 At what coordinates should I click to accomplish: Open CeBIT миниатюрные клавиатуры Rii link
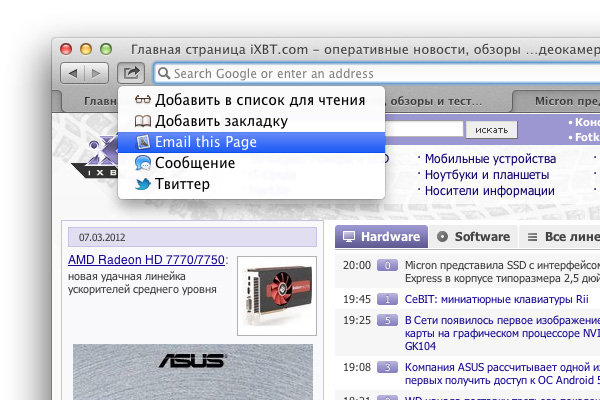[x=497, y=299]
